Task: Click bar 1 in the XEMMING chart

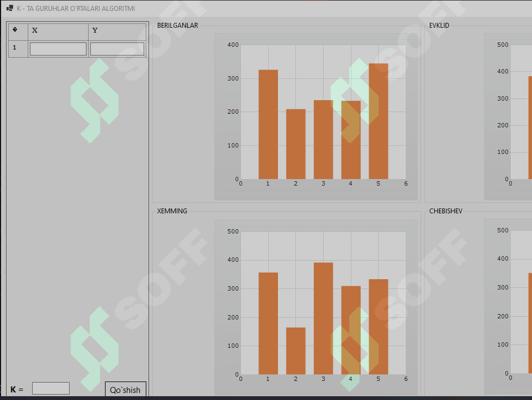Action: pos(268,324)
